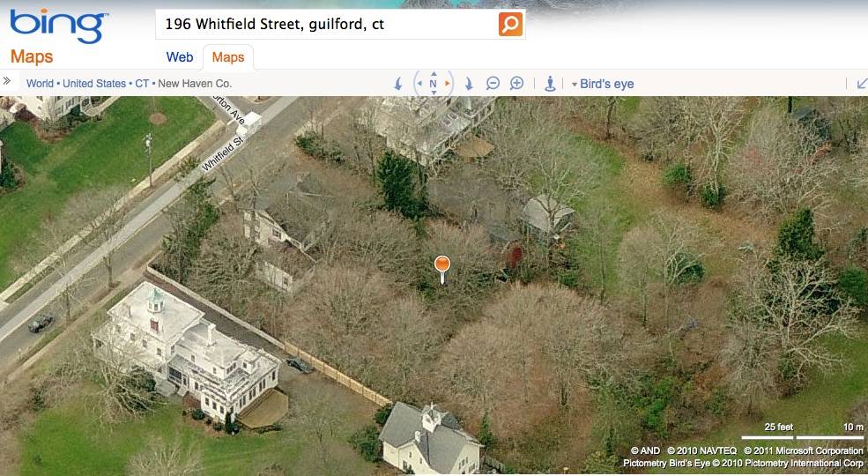868x476 pixels.
Task: Open the World breadcrumb link
Action: pos(40,84)
